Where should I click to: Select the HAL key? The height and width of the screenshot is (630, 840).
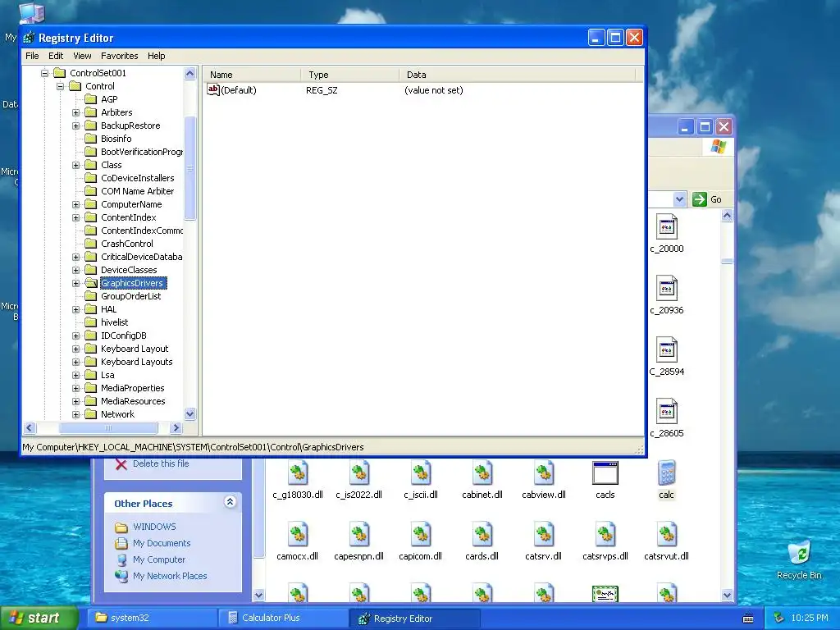(x=109, y=309)
